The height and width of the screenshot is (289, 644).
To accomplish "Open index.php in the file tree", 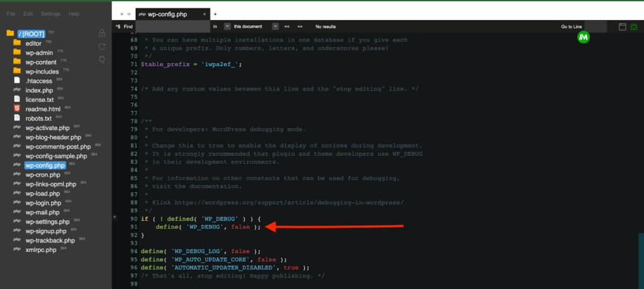I will pos(39,90).
